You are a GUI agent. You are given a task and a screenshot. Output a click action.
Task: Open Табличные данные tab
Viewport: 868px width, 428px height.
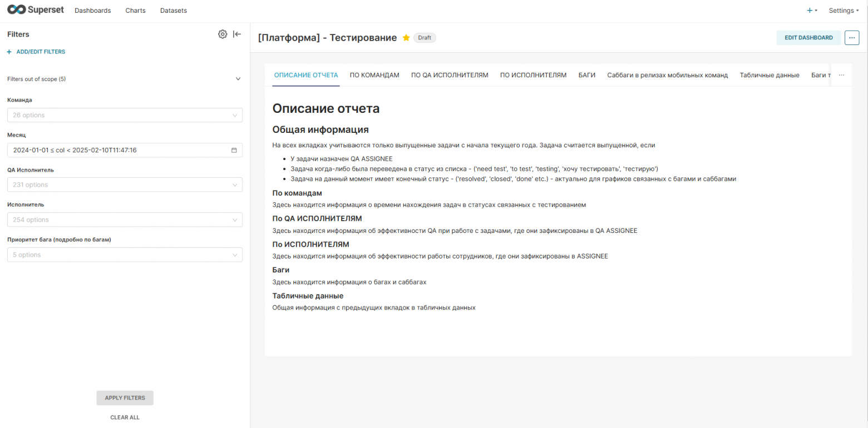point(770,75)
